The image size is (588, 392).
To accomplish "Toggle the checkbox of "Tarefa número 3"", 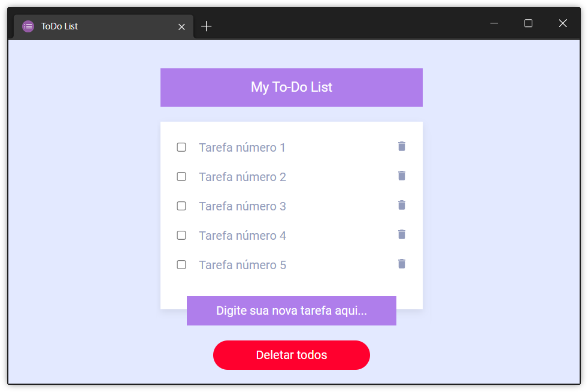I will pos(181,206).
